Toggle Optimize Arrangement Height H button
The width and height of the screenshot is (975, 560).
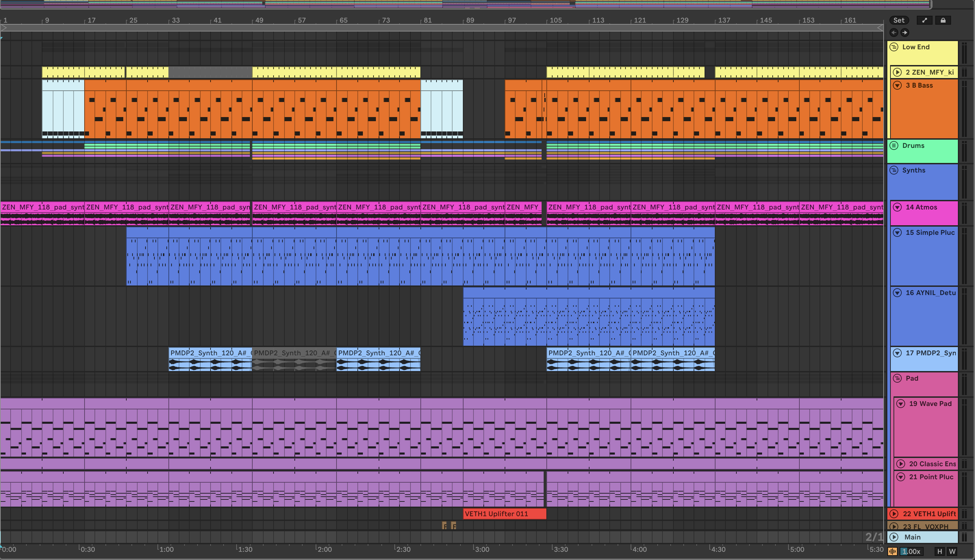940,551
